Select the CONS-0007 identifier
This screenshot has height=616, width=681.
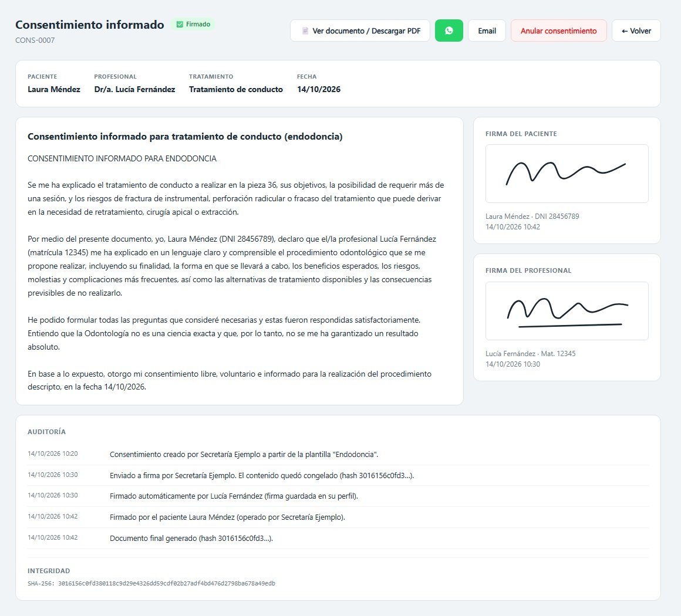[35, 40]
